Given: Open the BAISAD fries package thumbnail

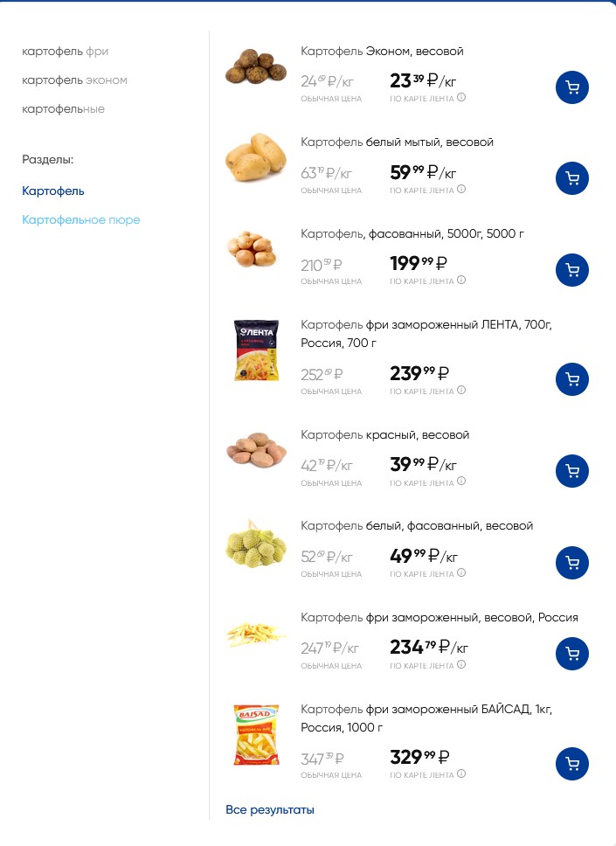Looking at the screenshot, I should tap(256, 735).
